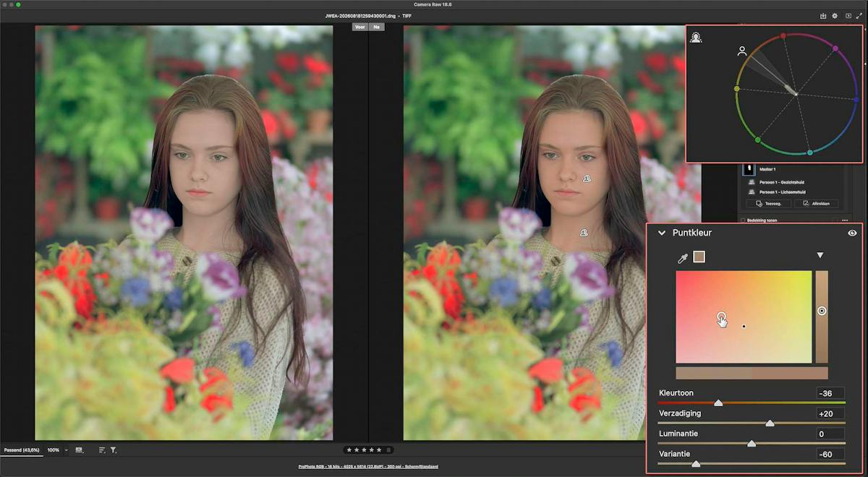Toggle full screen mode with the arrows icon
Image resolution: width=868 pixels, height=477 pixels.
point(860,15)
